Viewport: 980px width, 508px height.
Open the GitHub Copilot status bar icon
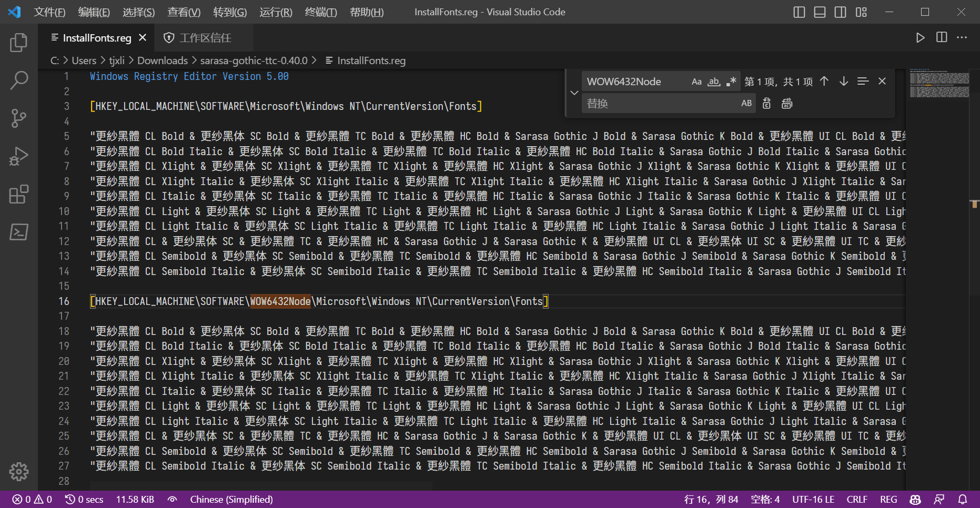coord(915,499)
